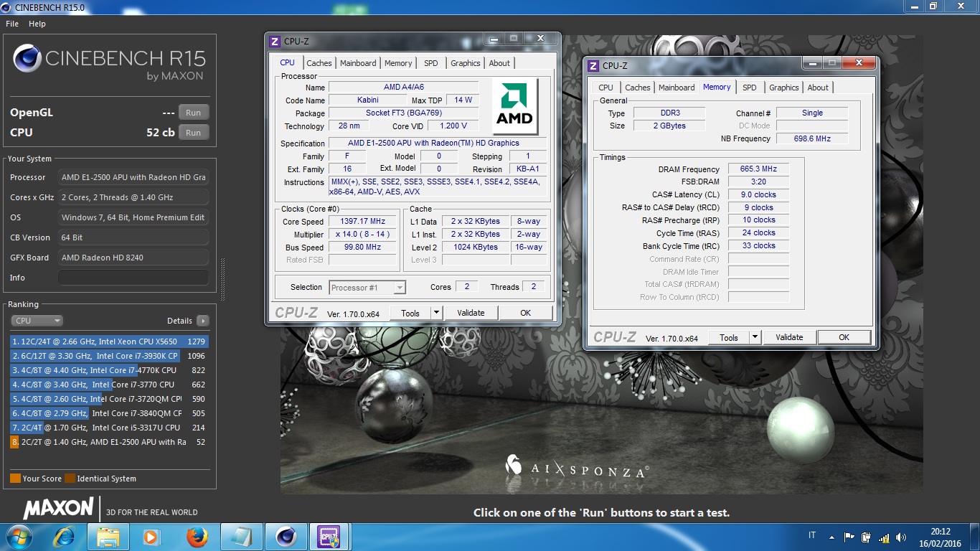Image resolution: width=980 pixels, height=551 pixels.
Task: Click the Processor field in Your System
Action: coord(133,177)
